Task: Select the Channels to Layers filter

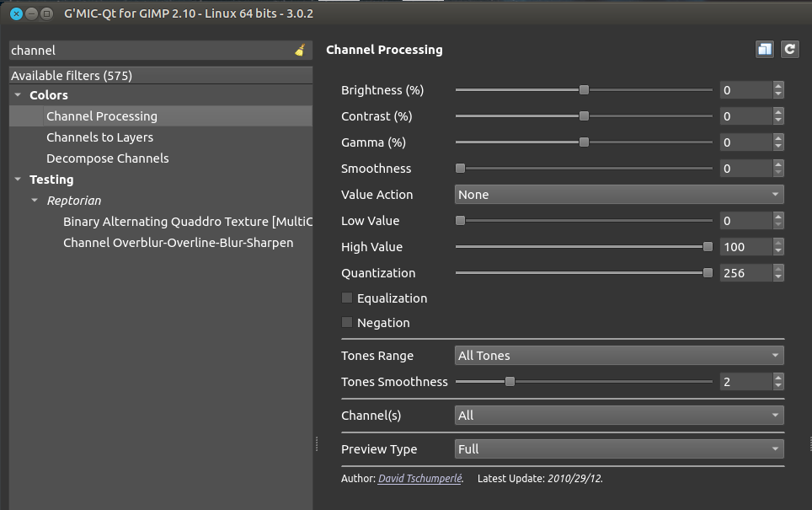Action: click(99, 137)
